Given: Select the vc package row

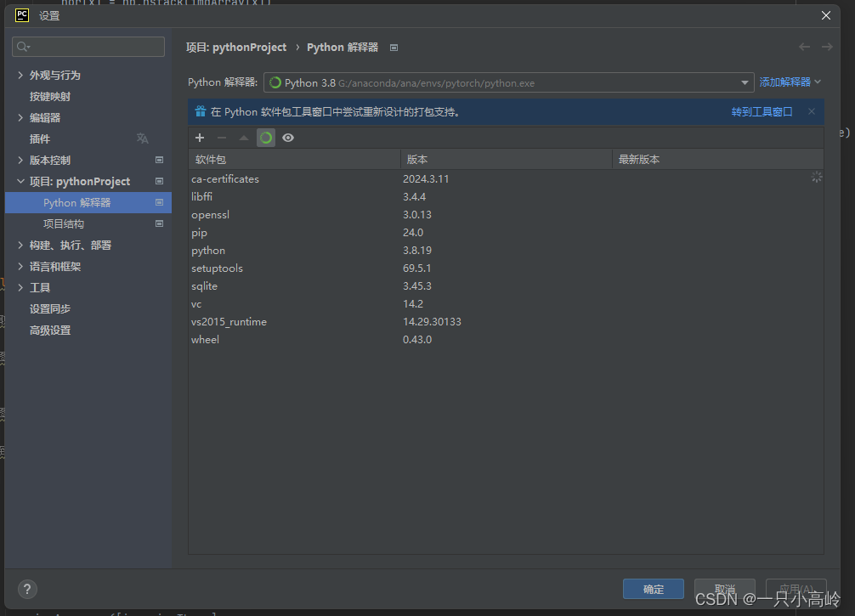Looking at the screenshot, I should (506, 304).
